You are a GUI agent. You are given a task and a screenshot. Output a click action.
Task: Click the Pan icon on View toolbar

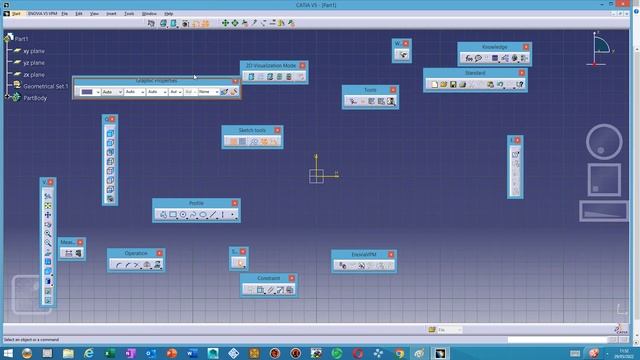click(48, 215)
